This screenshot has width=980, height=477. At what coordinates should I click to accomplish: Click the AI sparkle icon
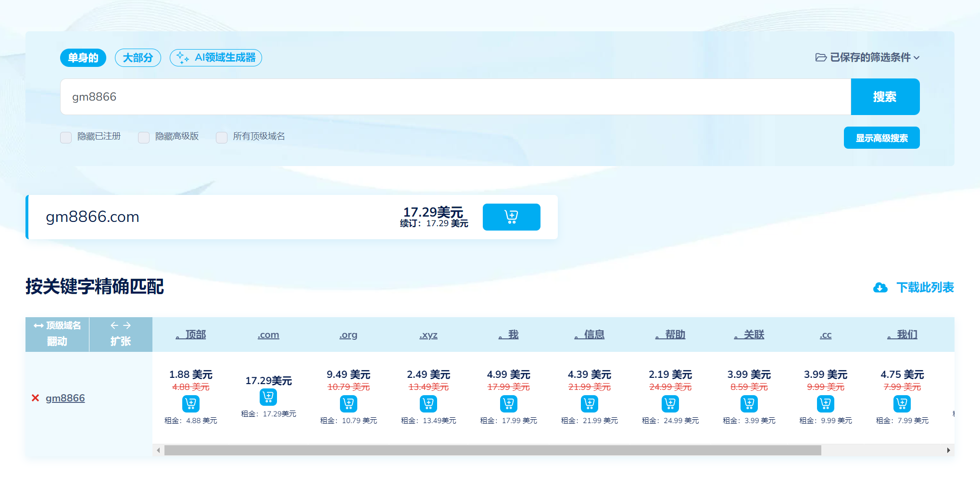pos(182,57)
